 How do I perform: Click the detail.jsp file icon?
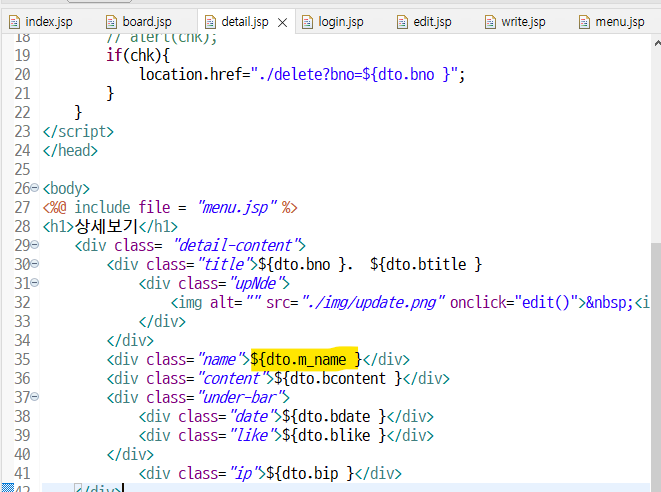[210, 22]
